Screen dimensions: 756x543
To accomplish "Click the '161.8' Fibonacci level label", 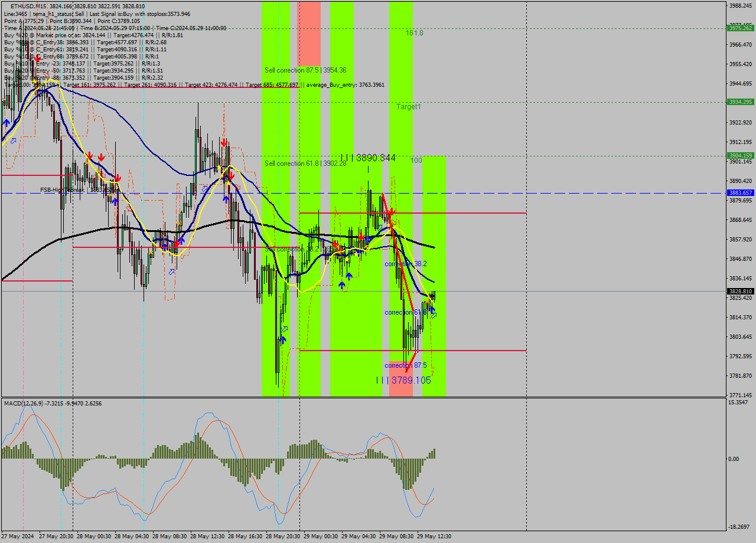I will [x=414, y=33].
